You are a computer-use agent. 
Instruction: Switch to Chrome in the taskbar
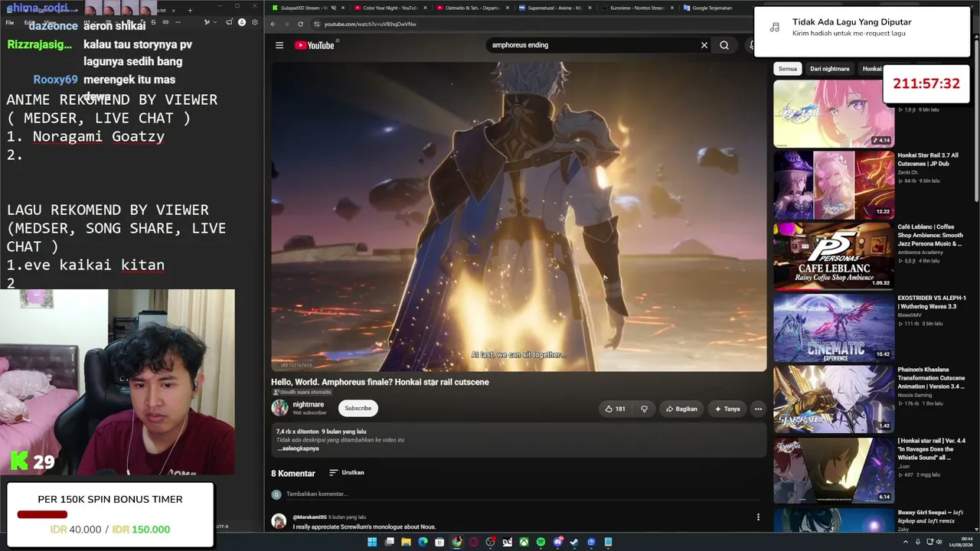[x=457, y=542]
